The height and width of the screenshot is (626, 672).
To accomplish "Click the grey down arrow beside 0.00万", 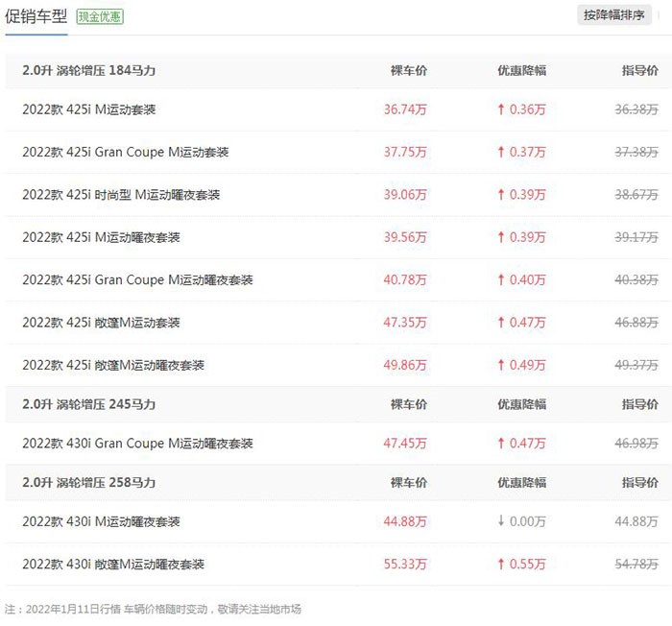I will [x=500, y=520].
